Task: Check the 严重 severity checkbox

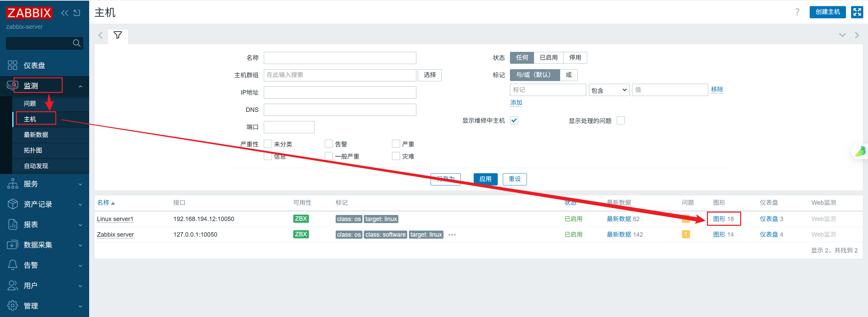Action: 396,144
